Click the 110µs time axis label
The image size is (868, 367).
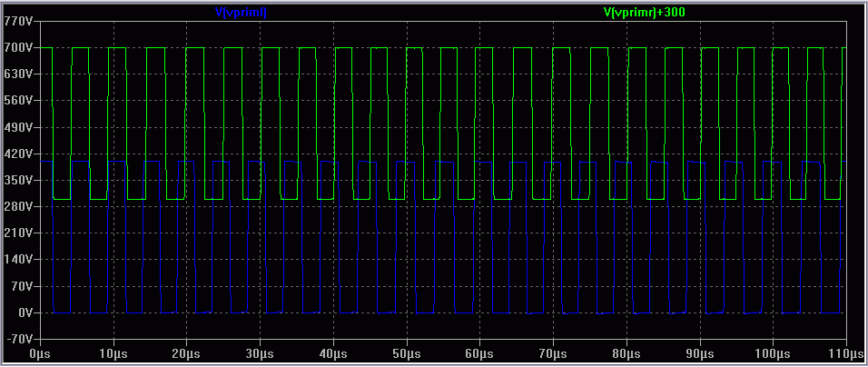click(846, 352)
